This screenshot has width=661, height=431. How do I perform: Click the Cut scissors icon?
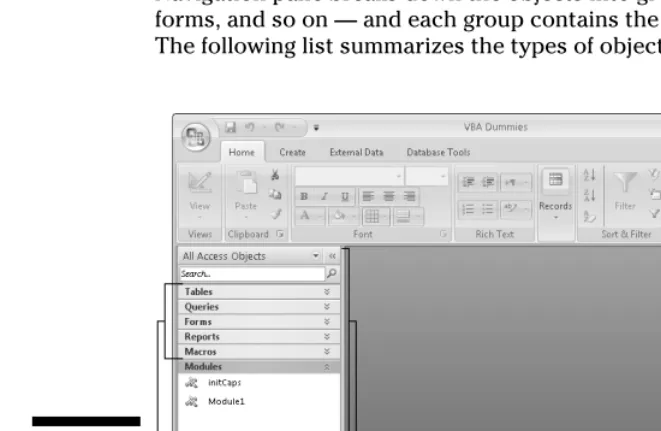[275, 175]
